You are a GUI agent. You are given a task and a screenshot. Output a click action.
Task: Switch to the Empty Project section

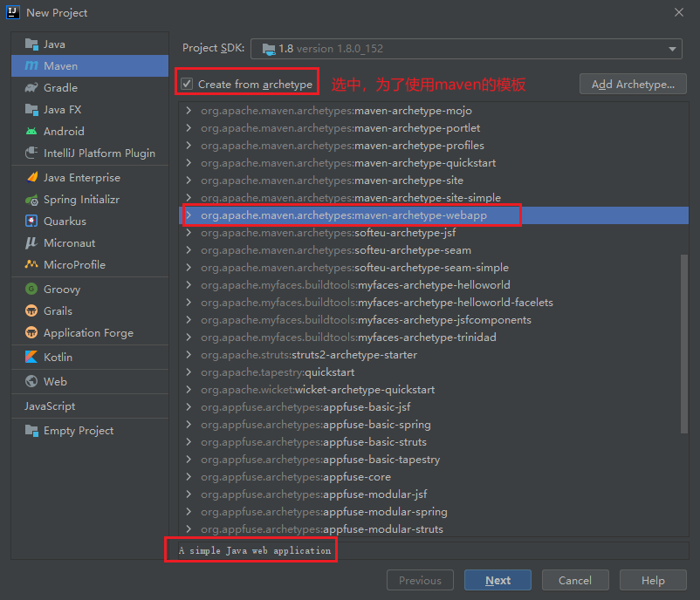[72, 430]
